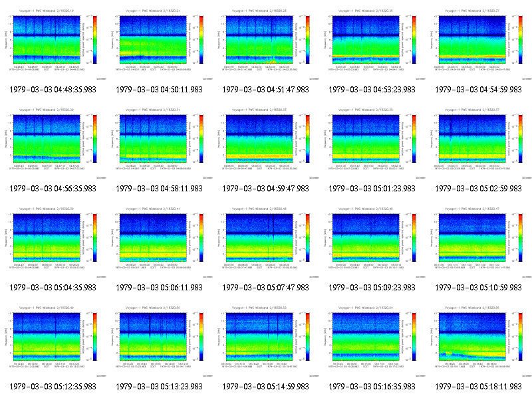This screenshot has height=396, width=532.
Task: Open the spectrogram thumbnail for 05:06:11.983
Action: tap(160, 242)
